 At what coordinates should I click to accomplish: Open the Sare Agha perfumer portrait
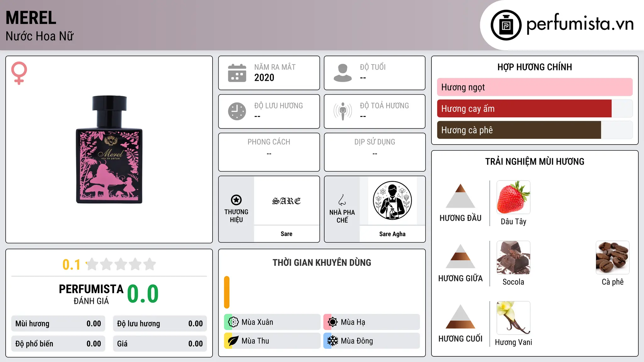(x=392, y=201)
